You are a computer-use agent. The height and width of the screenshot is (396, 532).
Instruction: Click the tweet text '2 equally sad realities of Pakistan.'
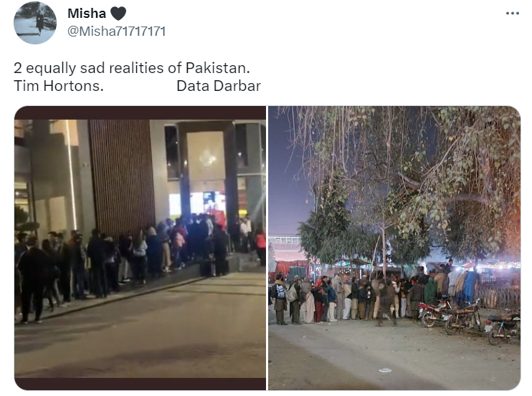(132, 68)
